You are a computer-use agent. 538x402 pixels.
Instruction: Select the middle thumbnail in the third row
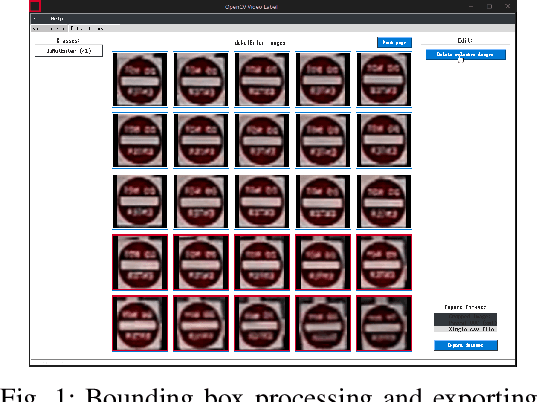pos(262,201)
